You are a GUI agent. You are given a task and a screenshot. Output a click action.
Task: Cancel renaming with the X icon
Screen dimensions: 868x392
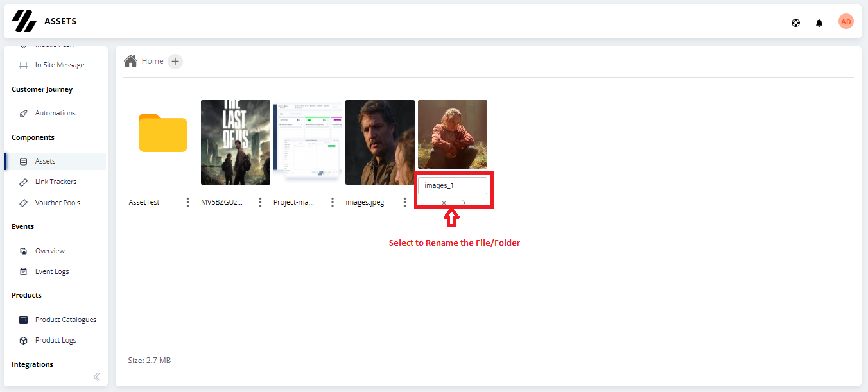pyautogui.click(x=444, y=203)
